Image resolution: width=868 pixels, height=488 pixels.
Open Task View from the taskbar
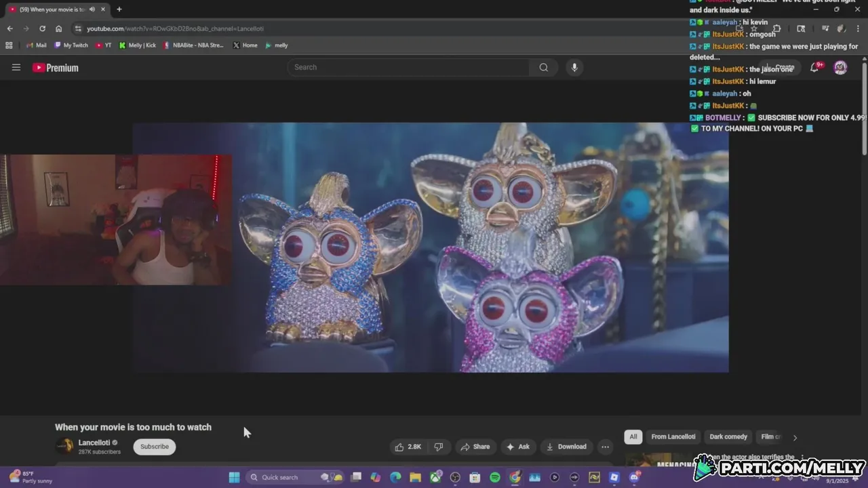[356, 477]
